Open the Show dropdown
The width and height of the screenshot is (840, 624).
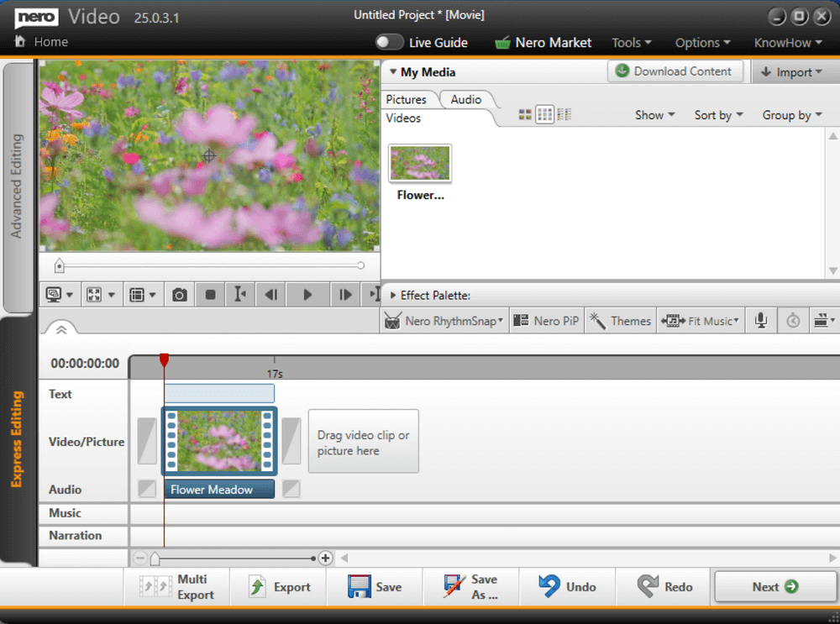click(654, 115)
